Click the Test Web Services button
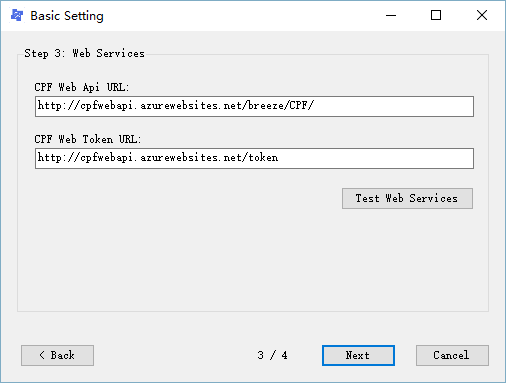Viewport: 506px width, 383px height. pyautogui.click(x=407, y=199)
